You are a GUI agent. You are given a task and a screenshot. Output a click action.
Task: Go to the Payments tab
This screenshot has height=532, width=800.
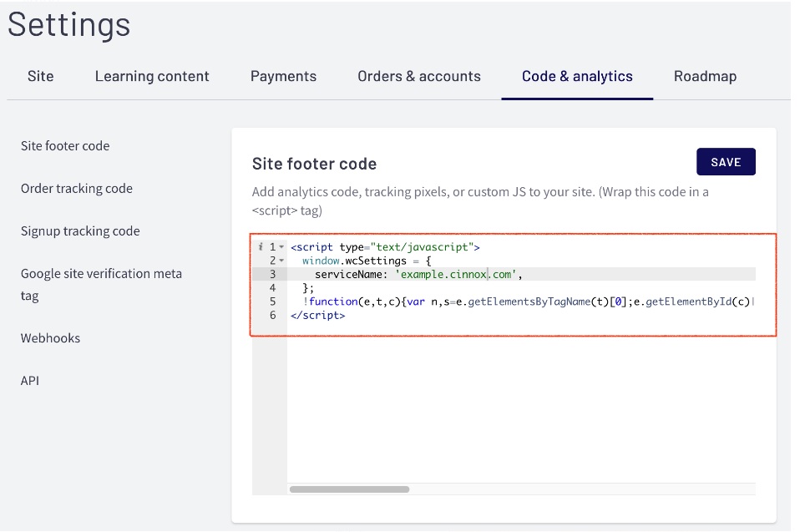[x=283, y=76]
